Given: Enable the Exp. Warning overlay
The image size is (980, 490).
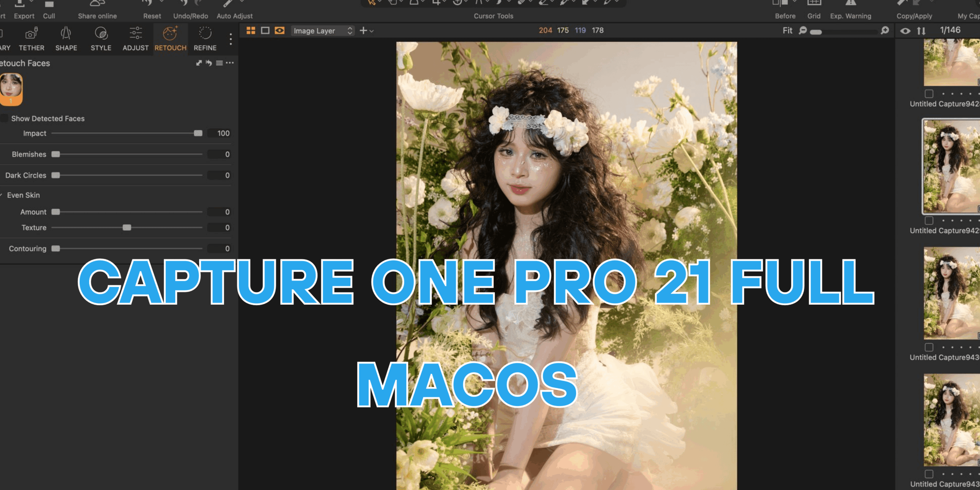Looking at the screenshot, I should (851, 10).
